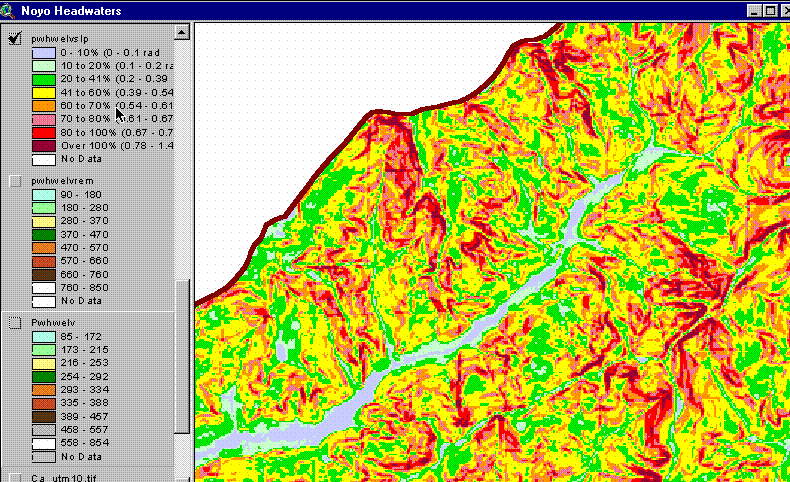Click the legend vertical scrollbar thumb

(x=182, y=356)
